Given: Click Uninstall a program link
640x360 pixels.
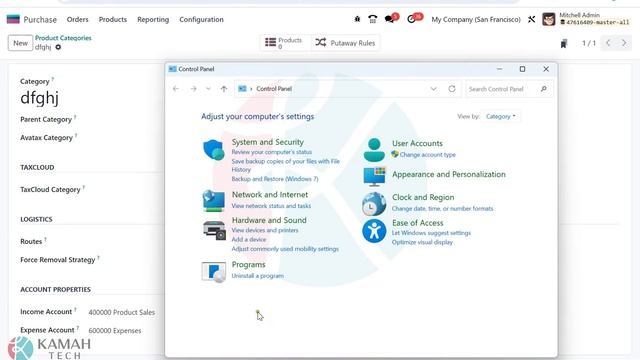Looking at the screenshot, I should pyautogui.click(x=258, y=276).
